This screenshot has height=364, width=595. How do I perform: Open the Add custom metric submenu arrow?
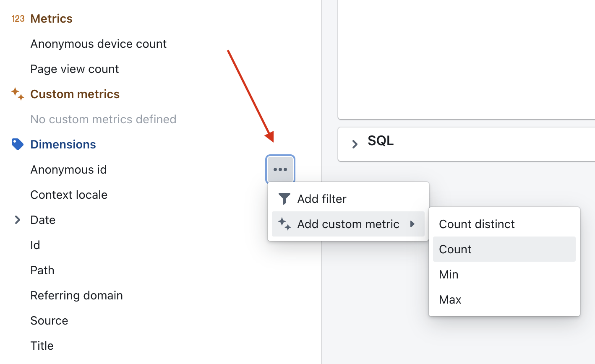coord(412,224)
